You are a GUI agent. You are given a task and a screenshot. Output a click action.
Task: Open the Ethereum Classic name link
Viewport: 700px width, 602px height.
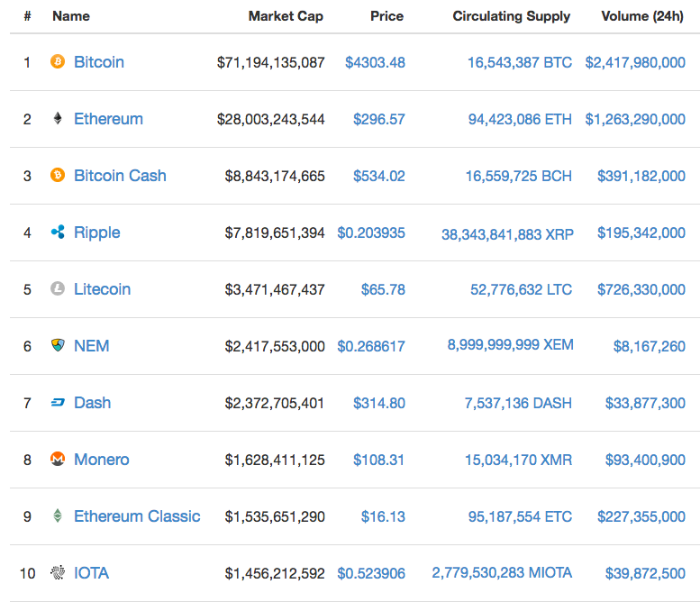[x=137, y=516]
